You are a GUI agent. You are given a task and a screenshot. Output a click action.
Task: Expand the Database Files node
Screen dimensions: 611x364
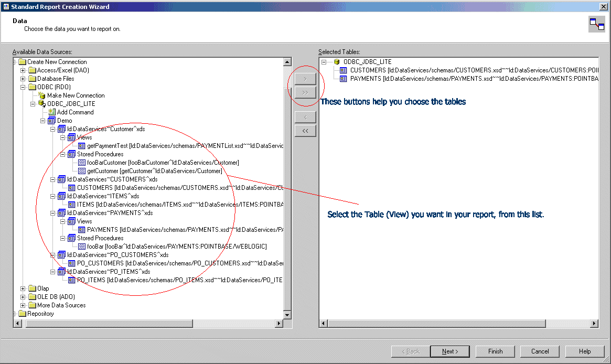(23, 79)
